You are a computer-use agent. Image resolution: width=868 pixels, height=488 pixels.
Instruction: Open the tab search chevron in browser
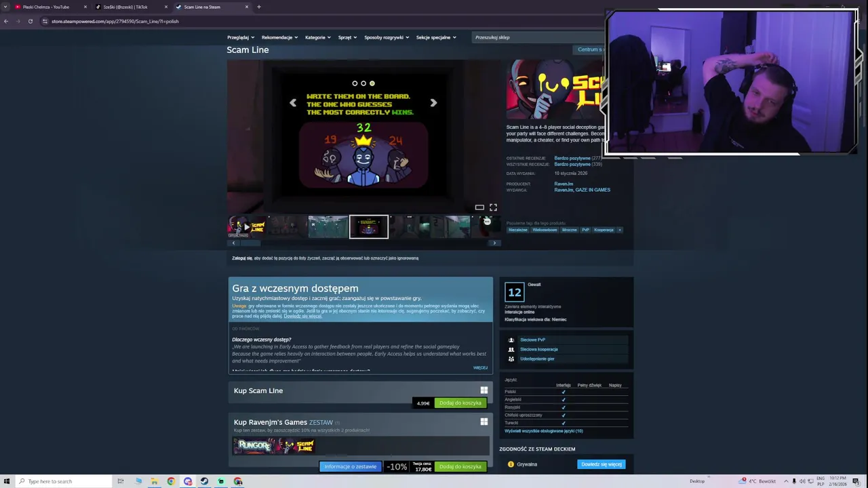click(x=6, y=7)
